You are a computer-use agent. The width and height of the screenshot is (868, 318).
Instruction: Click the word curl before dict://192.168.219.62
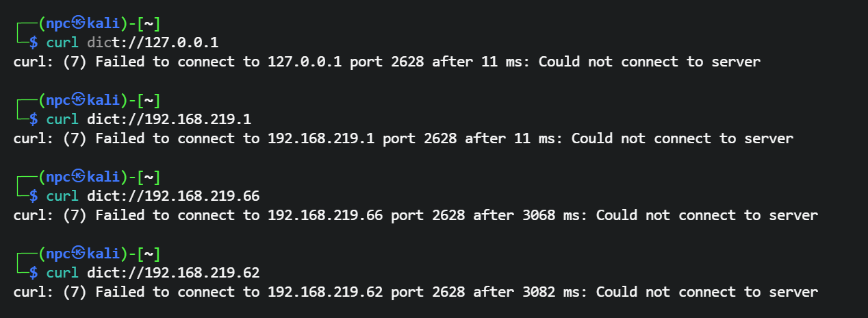(x=62, y=273)
